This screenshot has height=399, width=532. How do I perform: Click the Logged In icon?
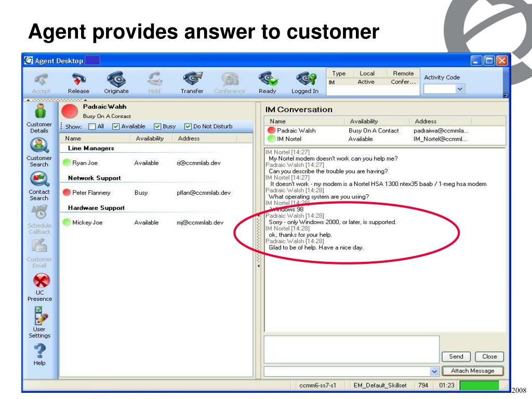click(x=305, y=79)
